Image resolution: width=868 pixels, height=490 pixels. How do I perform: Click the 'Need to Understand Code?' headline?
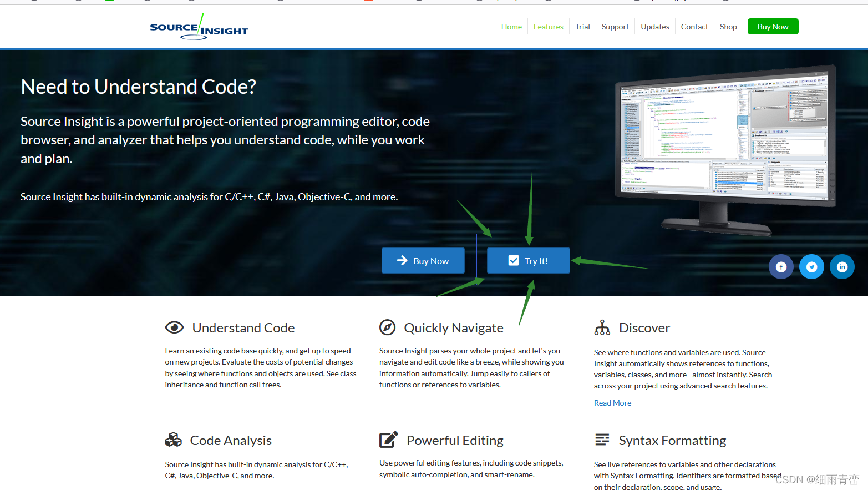pyautogui.click(x=139, y=87)
